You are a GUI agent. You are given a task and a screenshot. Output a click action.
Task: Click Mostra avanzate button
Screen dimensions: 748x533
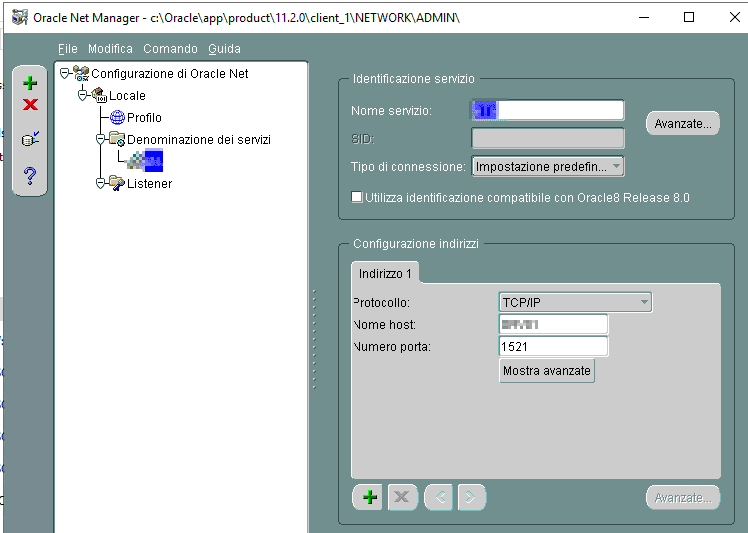547,371
